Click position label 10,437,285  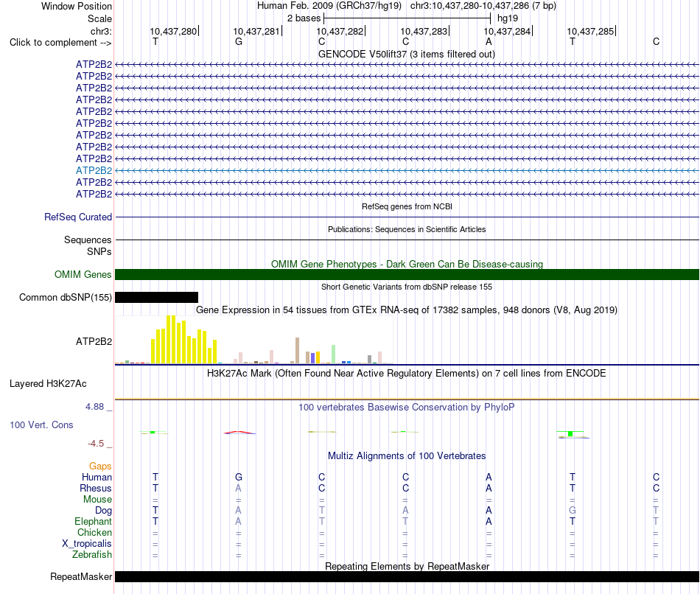(590, 31)
